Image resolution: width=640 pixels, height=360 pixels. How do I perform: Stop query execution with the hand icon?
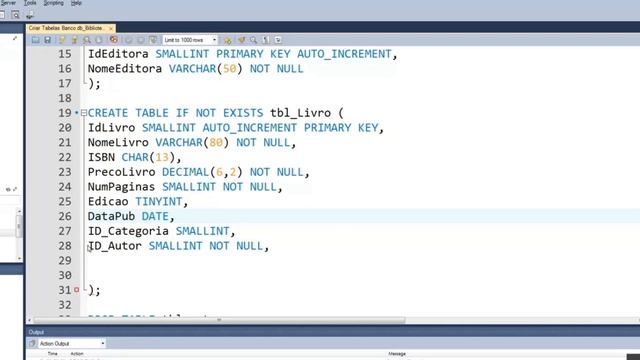pyautogui.click(x=99, y=40)
